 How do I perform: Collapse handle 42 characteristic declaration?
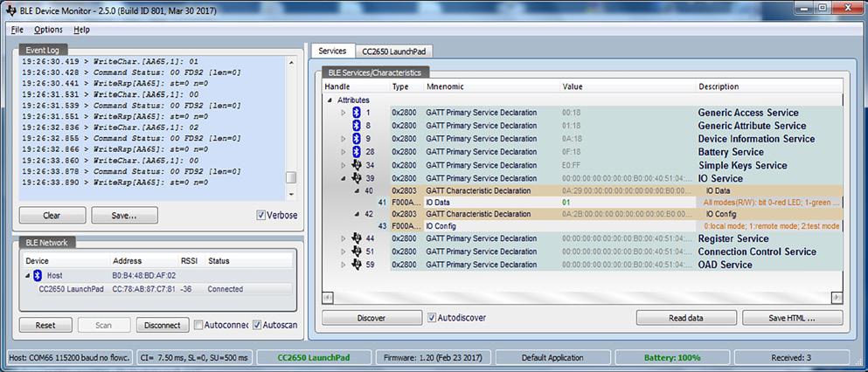357,214
